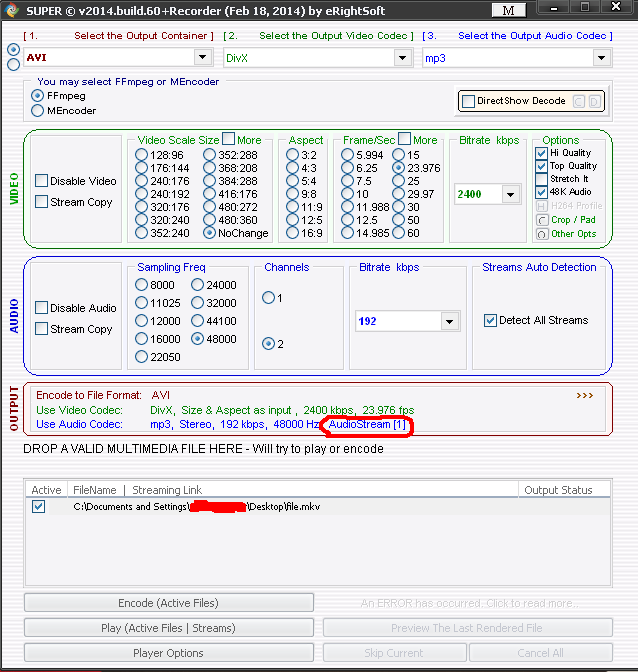638x672 pixels.
Task: Open Other Opts settings
Action: 542,234
